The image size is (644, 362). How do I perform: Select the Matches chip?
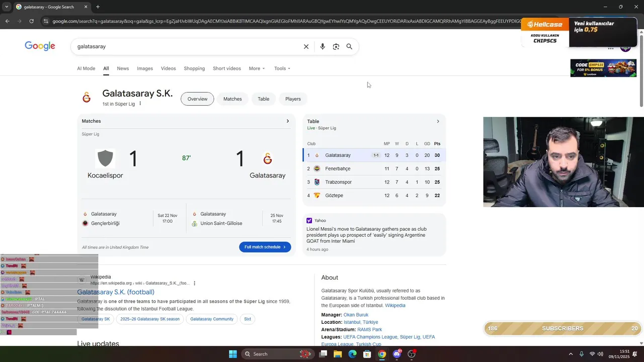point(232,99)
